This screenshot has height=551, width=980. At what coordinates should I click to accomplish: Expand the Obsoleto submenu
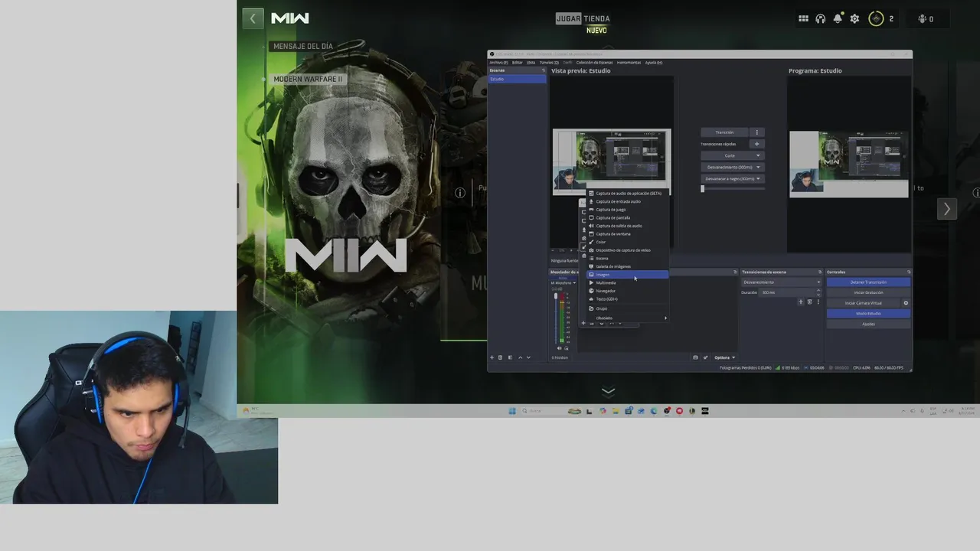[x=628, y=318]
